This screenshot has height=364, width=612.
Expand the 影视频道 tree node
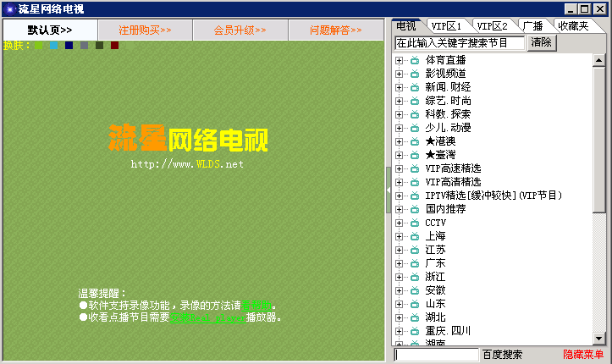tap(399, 74)
